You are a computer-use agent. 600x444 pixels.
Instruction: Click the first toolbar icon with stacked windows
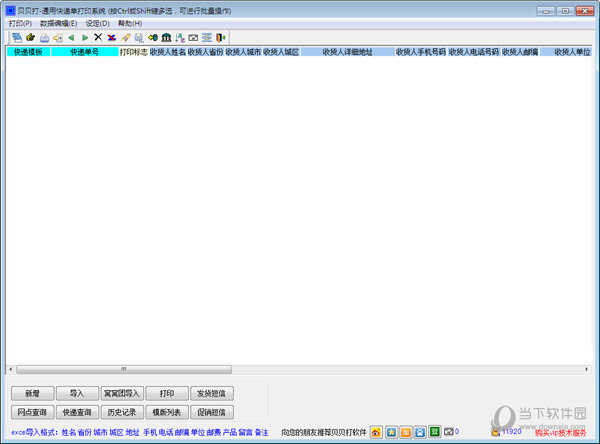[x=16, y=37]
